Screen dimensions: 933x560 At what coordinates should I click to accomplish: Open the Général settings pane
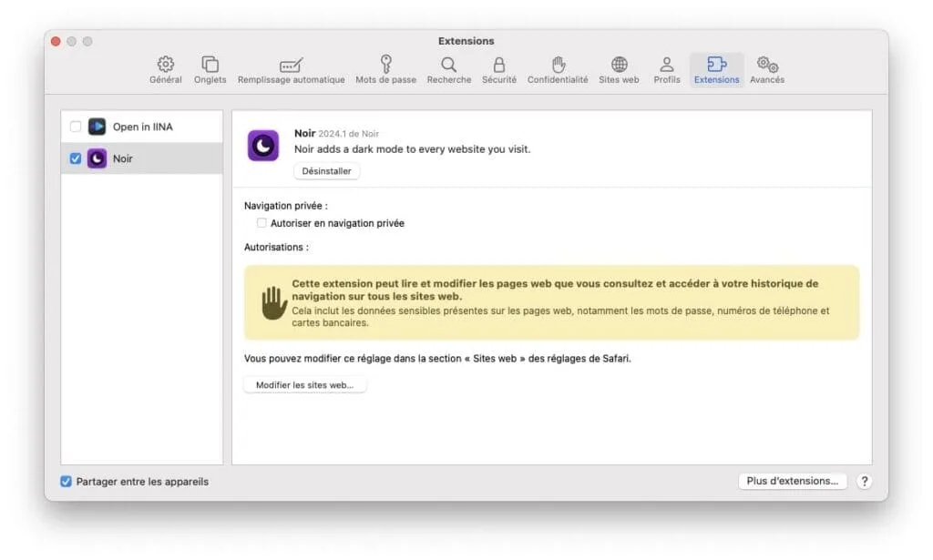point(165,68)
